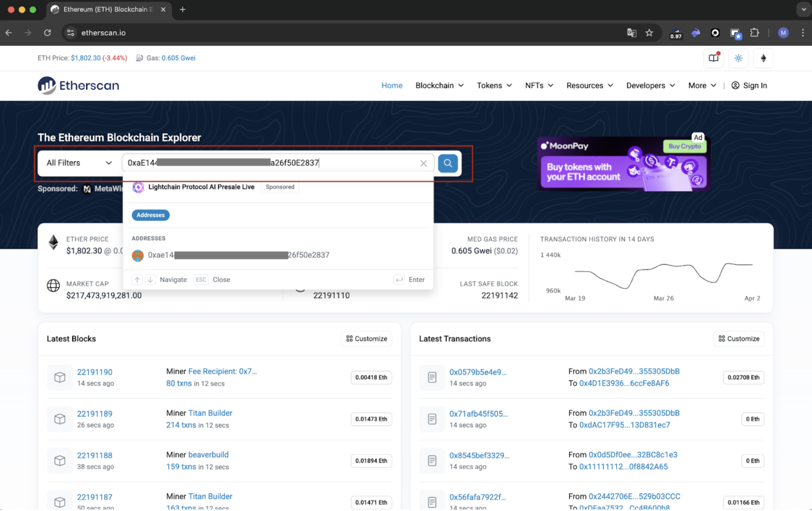Open block 22191190
Image resolution: width=812 pixels, height=511 pixels.
point(95,372)
